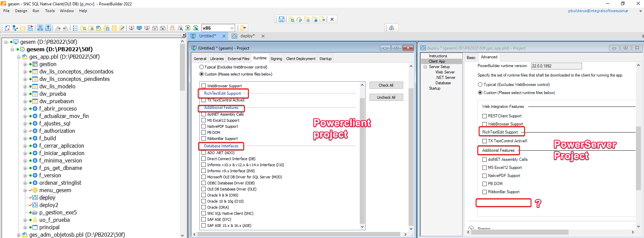Tick the RESTClient Support checkbox
644x238 pixels.
485,116
